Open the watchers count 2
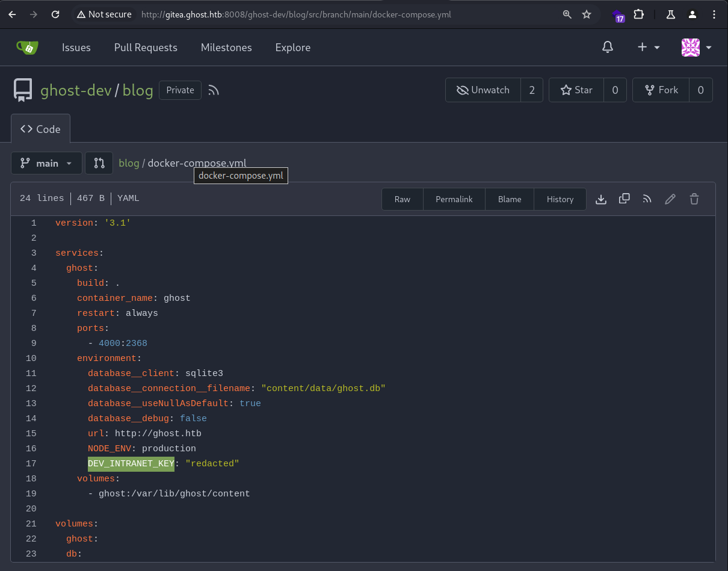The image size is (728, 571). coord(532,90)
